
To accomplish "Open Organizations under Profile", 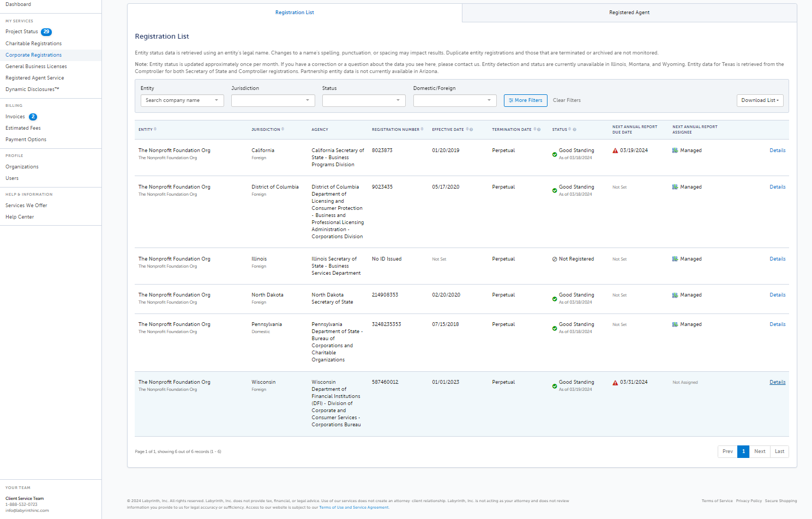I will (x=22, y=167).
